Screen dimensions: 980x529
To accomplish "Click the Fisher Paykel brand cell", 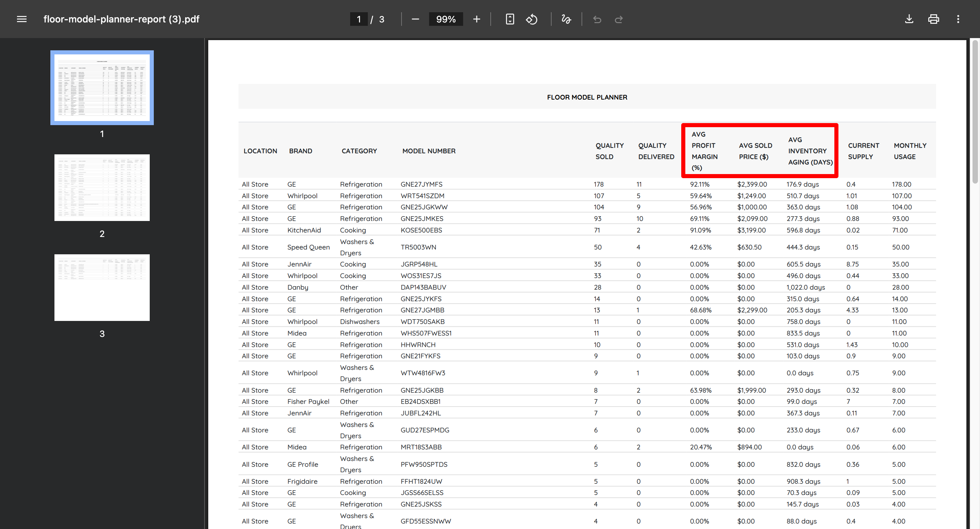I will coord(308,402).
